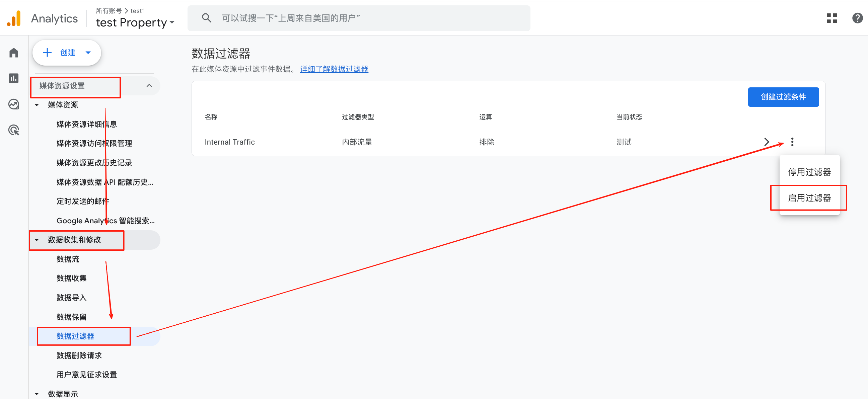
Task: Open the Internal Traffic three-dot menu
Action: coord(793,142)
